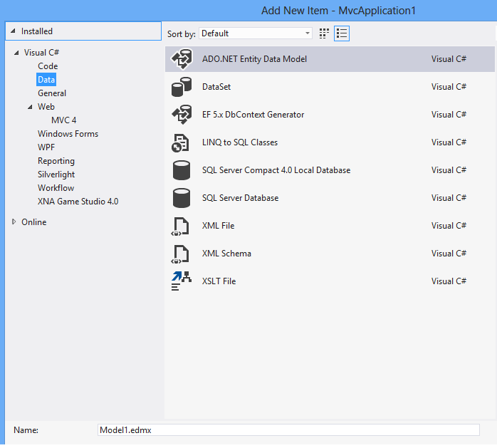Collapse the Visual C# tree node

pos(16,53)
